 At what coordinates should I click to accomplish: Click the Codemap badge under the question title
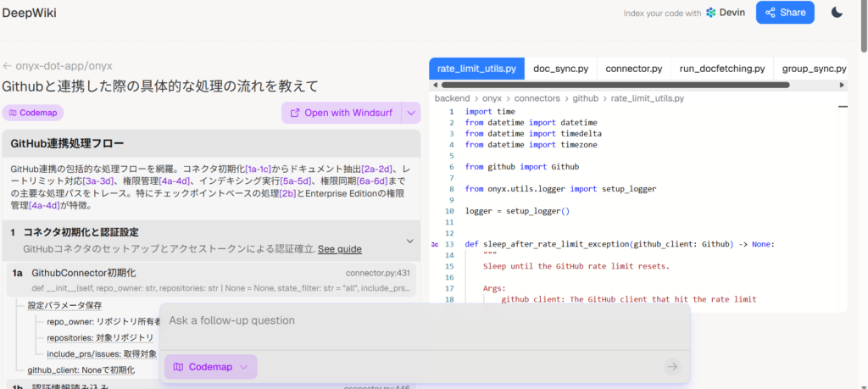(x=33, y=113)
